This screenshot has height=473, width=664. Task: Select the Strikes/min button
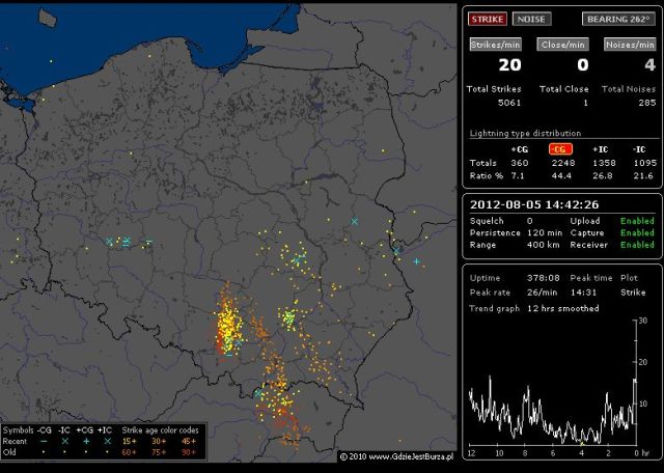pos(495,44)
